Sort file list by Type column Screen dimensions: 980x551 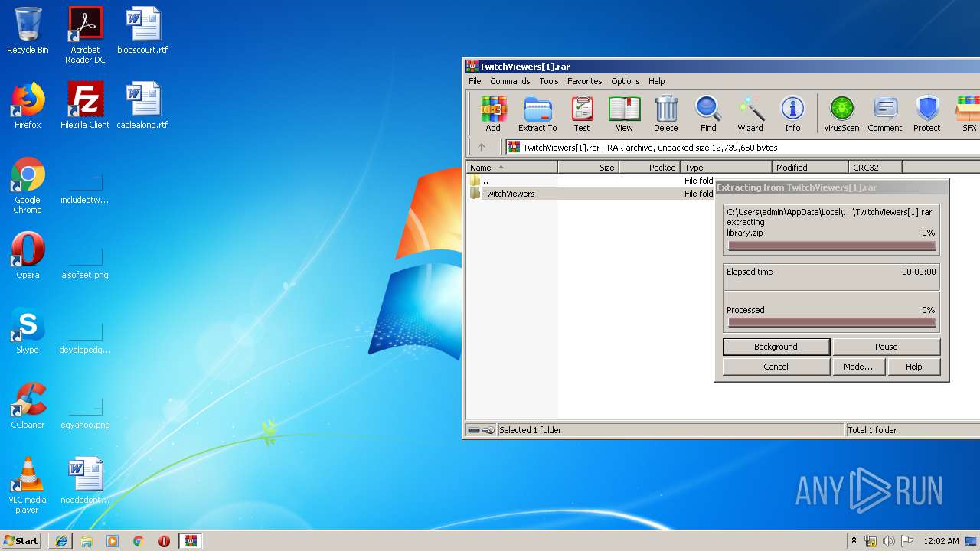click(x=727, y=167)
